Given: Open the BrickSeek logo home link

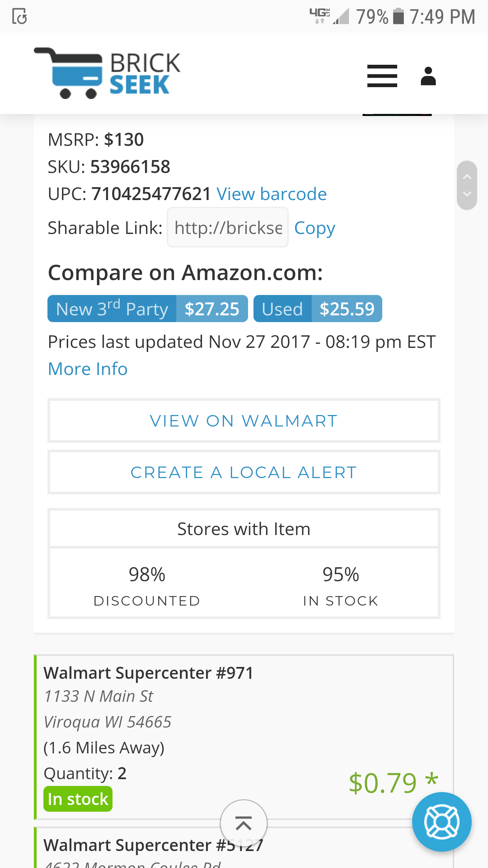Looking at the screenshot, I should coord(107,73).
